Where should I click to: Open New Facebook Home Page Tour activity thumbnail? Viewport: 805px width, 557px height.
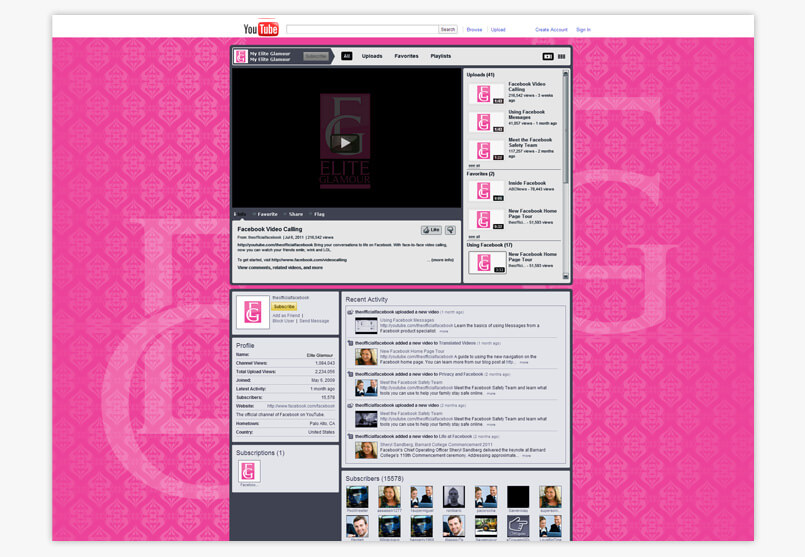(367, 357)
